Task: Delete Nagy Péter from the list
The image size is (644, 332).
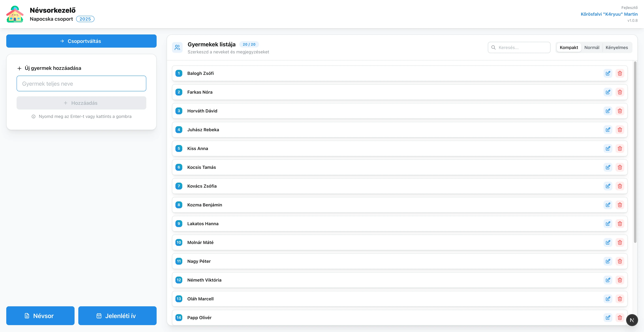Action: tap(620, 261)
